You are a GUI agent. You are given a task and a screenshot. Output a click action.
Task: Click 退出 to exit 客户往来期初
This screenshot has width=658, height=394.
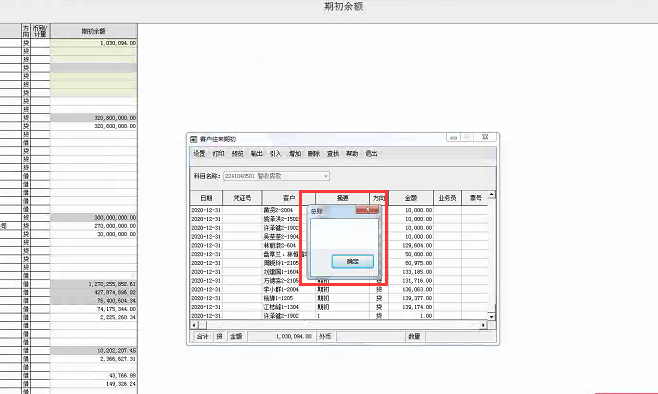click(x=371, y=154)
